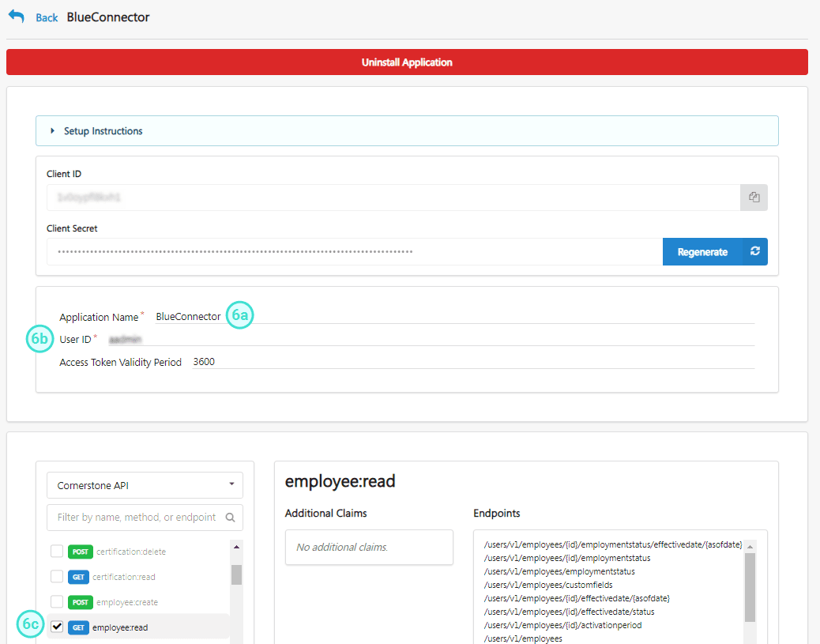The image size is (820, 644).
Task: Click the scope list scroll-up arrow
Action: click(x=236, y=547)
